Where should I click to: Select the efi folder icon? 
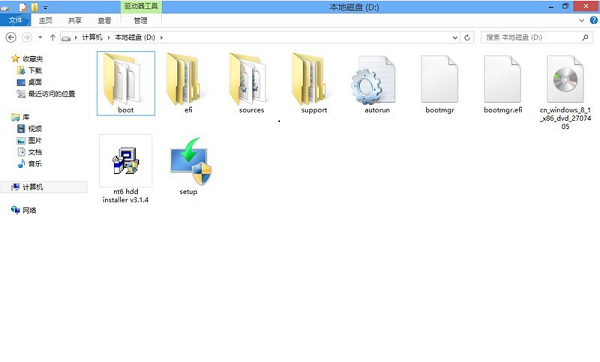[x=184, y=79]
